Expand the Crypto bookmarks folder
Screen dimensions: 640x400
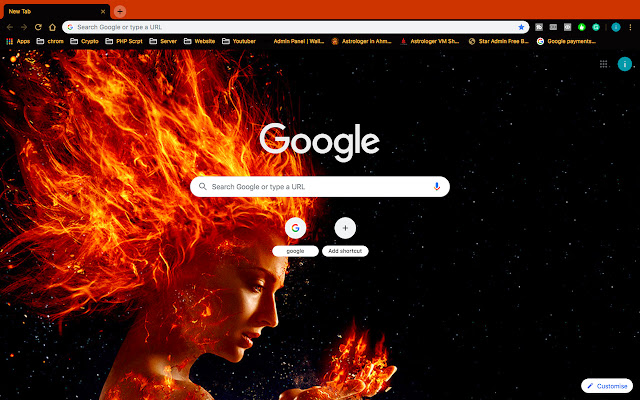tap(84, 41)
